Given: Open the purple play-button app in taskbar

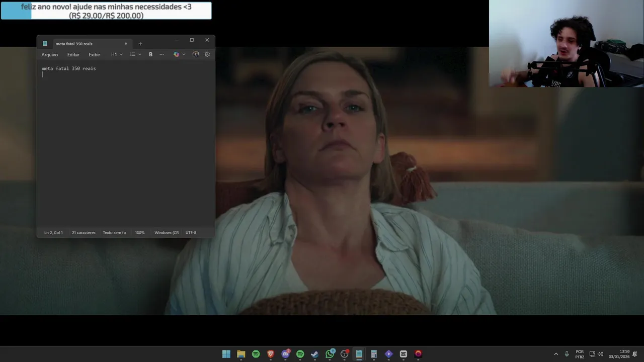Looking at the screenshot, I should (x=388, y=354).
